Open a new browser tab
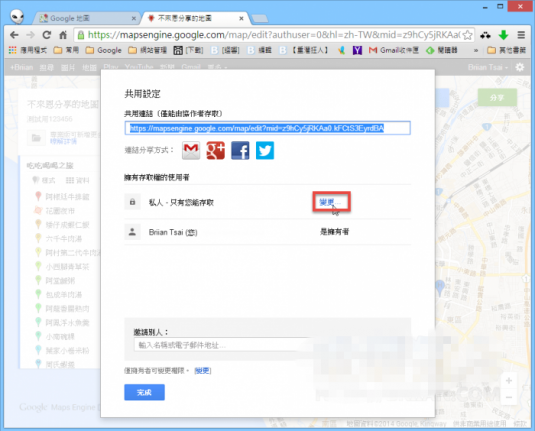 click(260, 19)
